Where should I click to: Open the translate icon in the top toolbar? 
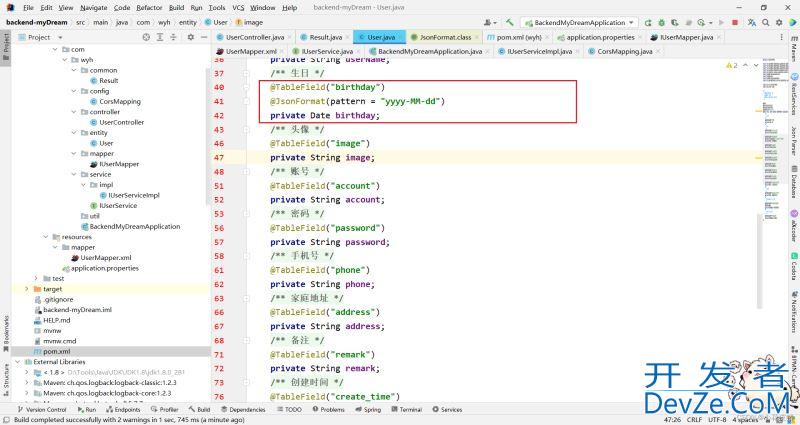click(x=752, y=22)
